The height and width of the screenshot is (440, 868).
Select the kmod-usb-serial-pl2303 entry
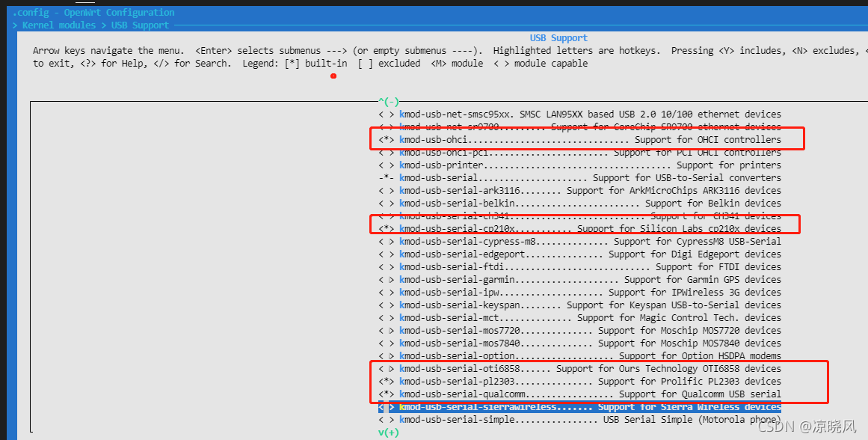579,382
